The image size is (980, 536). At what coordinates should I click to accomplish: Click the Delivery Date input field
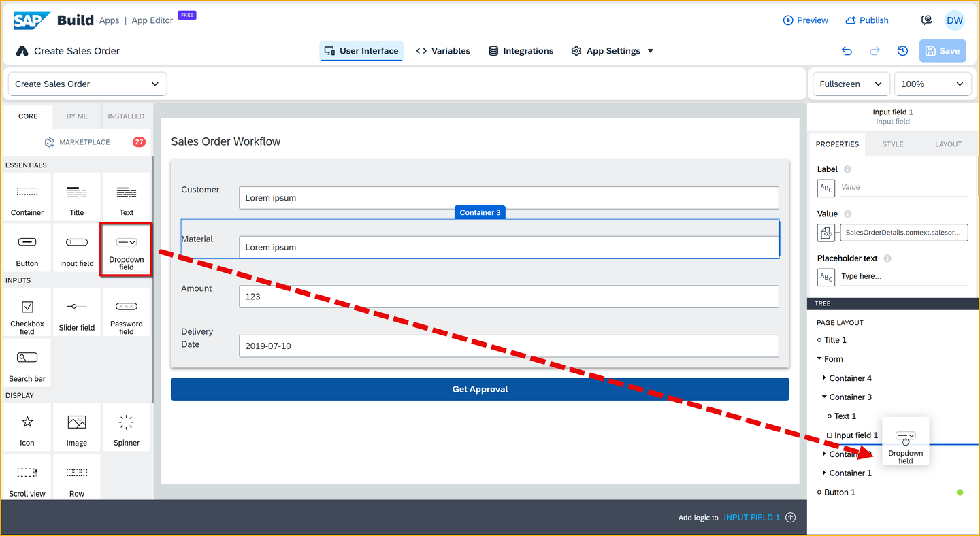(x=509, y=346)
